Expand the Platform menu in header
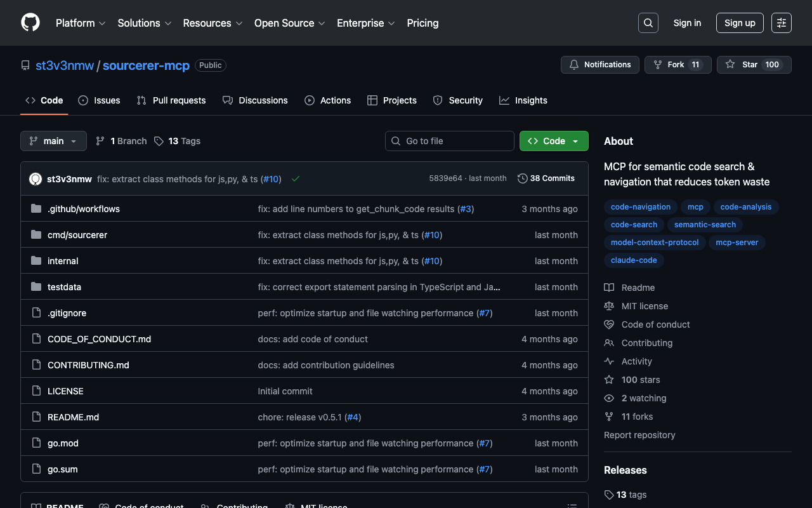Screen dimensions: 812x508 [81, 23]
